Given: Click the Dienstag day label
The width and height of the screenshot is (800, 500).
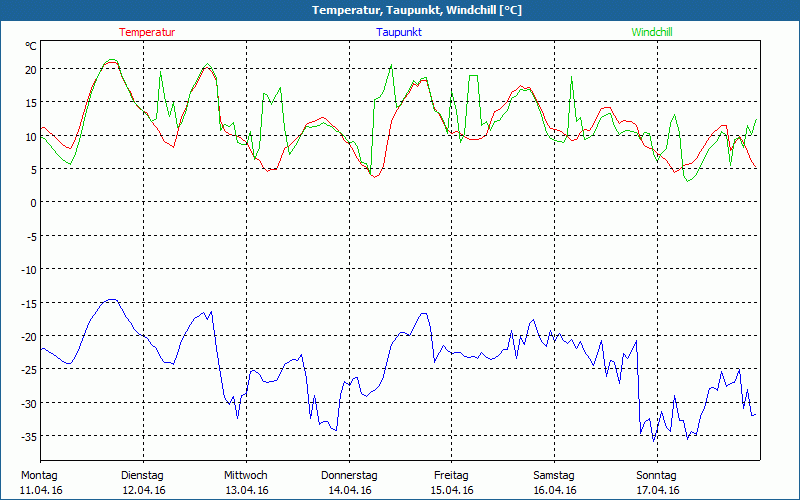Looking at the screenshot, I should (142, 476).
